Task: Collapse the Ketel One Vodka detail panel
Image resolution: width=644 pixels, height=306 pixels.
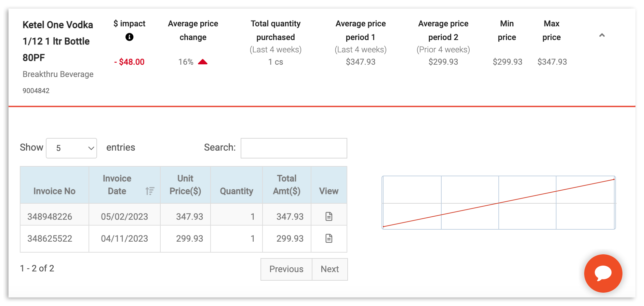Action: click(602, 35)
